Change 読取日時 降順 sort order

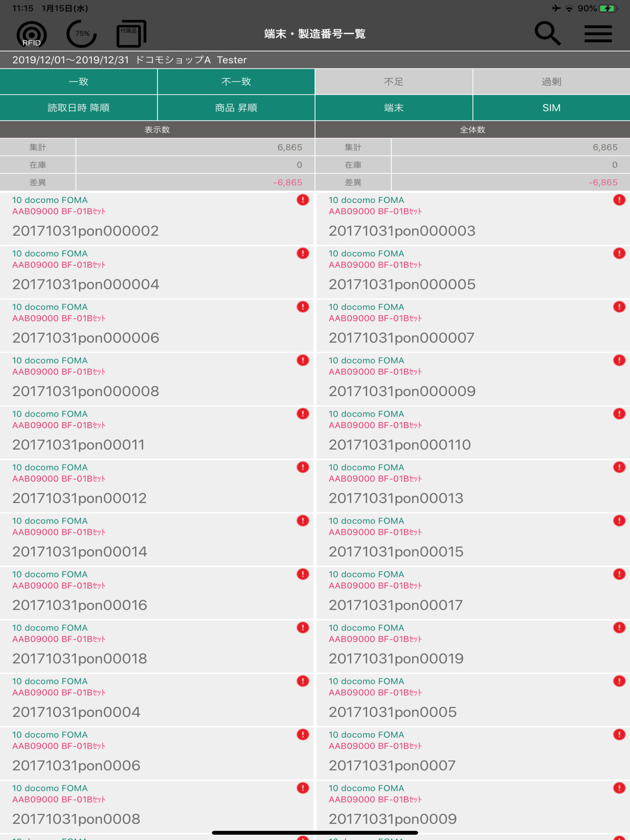(79, 108)
